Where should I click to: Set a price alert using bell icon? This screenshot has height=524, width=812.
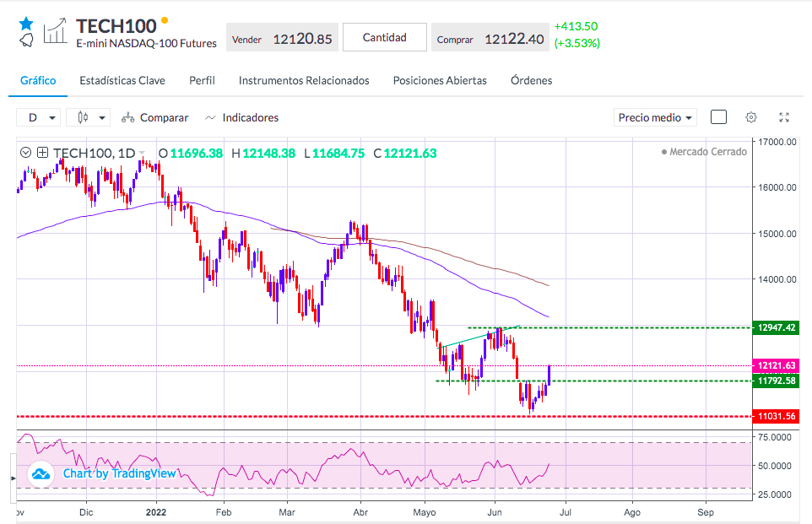[26, 40]
